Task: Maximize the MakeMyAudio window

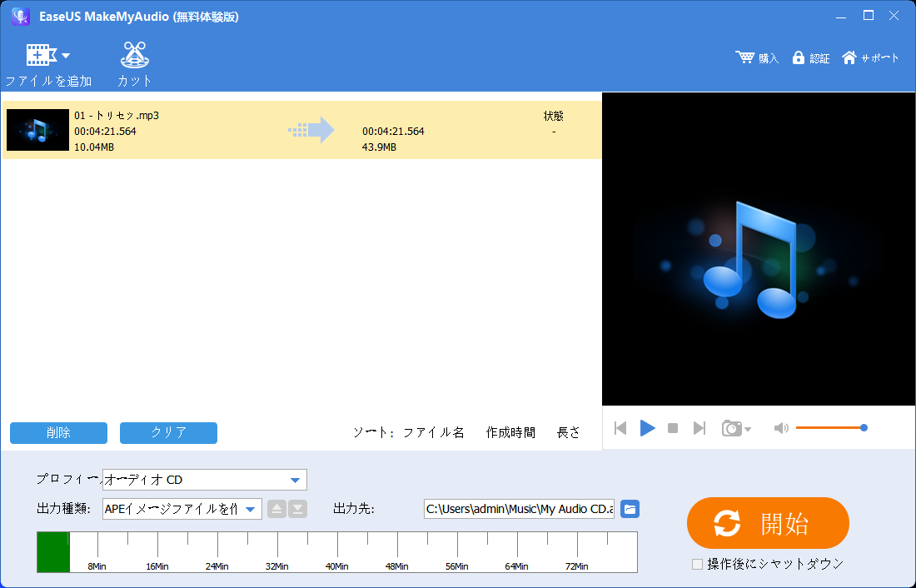Action: tap(868, 16)
